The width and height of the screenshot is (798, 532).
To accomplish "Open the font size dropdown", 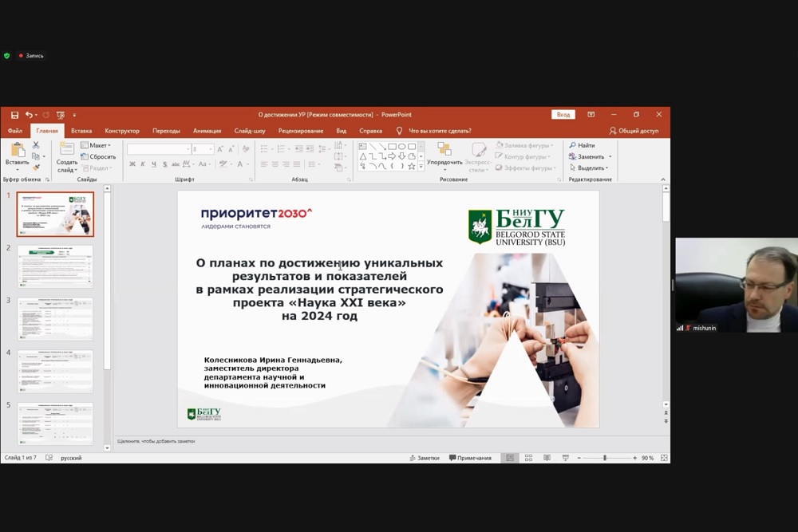I will [211, 149].
